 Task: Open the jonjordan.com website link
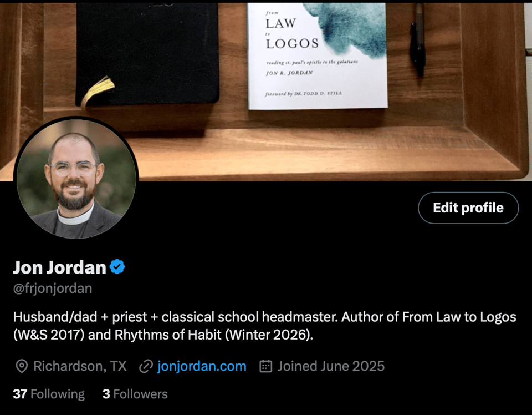pyautogui.click(x=202, y=366)
